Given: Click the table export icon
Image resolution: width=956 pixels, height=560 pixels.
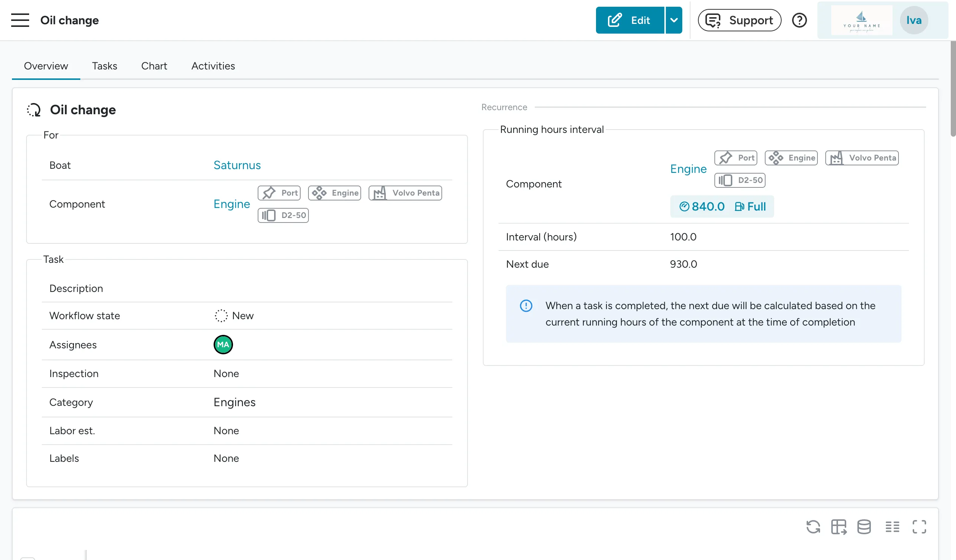Looking at the screenshot, I should pyautogui.click(x=838, y=526).
